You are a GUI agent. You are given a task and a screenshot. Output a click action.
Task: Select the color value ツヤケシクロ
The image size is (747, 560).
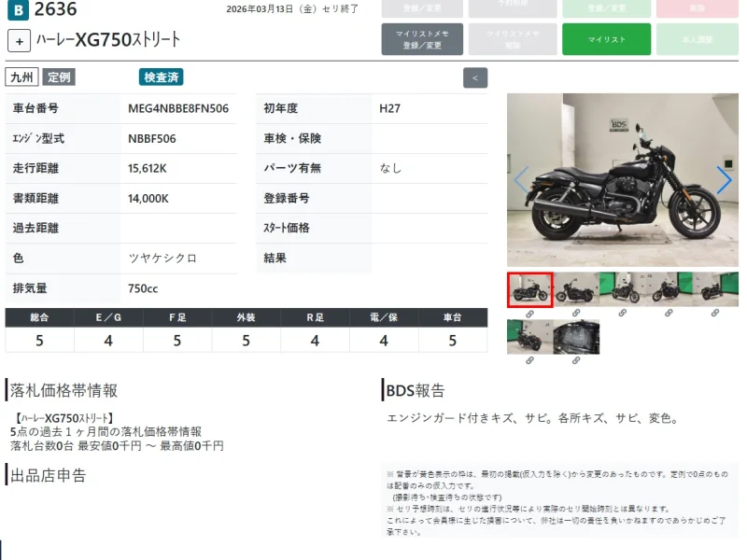point(162,259)
